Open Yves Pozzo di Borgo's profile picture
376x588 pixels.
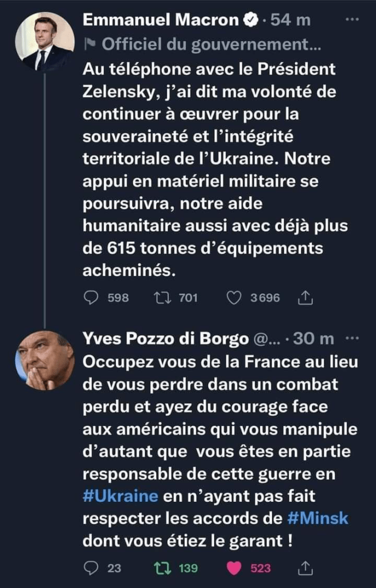tap(45, 360)
